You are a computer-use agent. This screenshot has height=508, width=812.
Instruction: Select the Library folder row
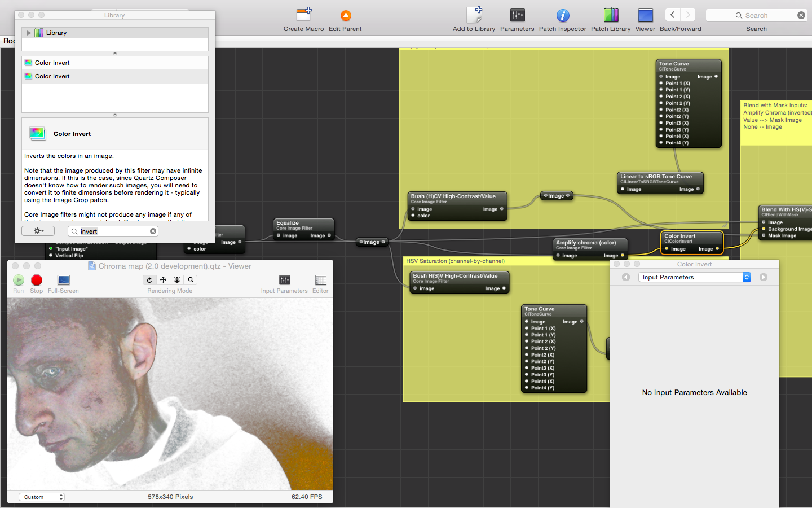click(x=115, y=33)
